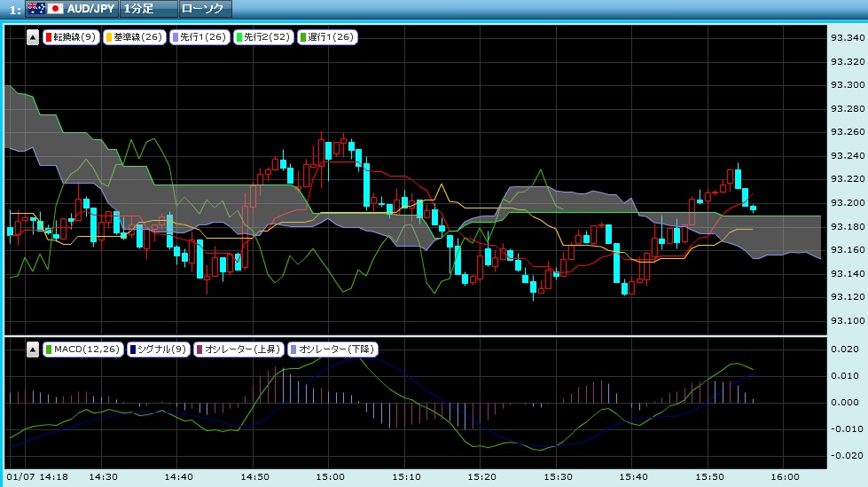Screen dimensions: 868x487
Task: Toggle the 遅行1(26) indicator
Action: click(327, 37)
